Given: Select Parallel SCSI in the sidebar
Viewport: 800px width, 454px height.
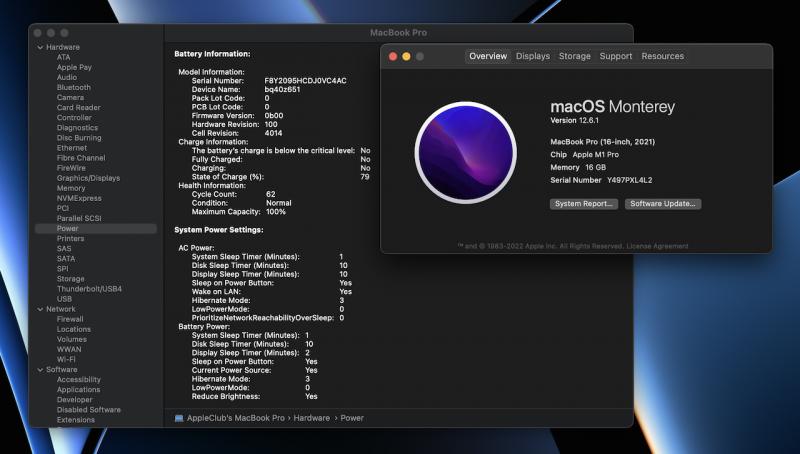Looking at the screenshot, I should (x=79, y=218).
